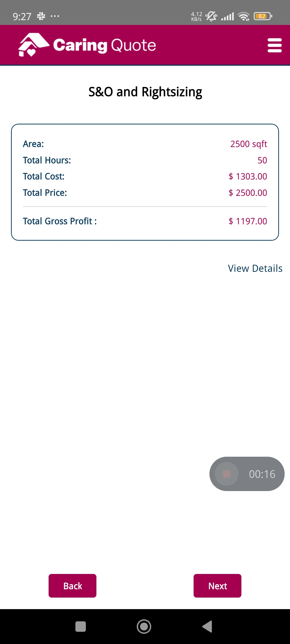Click the Next button

point(218,586)
